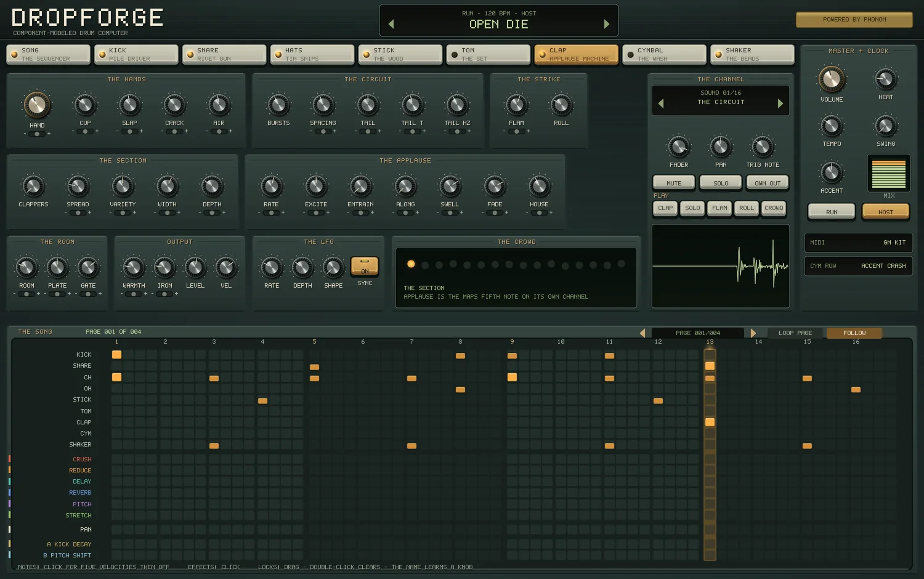The image size is (924, 579).
Task: Enable LOOP PAGE mode
Action: pyautogui.click(x=795, y=333)
